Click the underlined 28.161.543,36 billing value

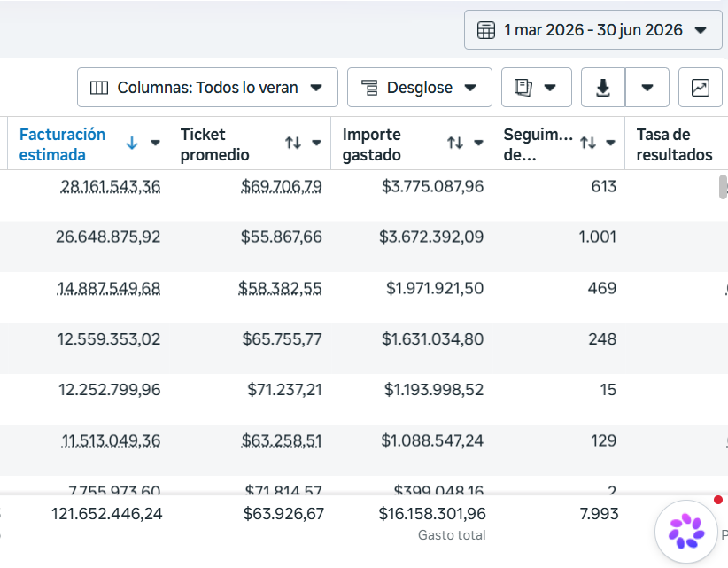click(x=111, y=187)
